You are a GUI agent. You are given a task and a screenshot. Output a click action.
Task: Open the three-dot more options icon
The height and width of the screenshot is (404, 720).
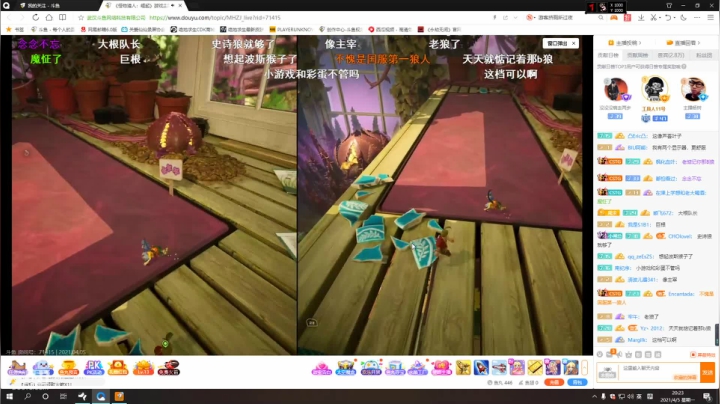click(x=697, y=17)
